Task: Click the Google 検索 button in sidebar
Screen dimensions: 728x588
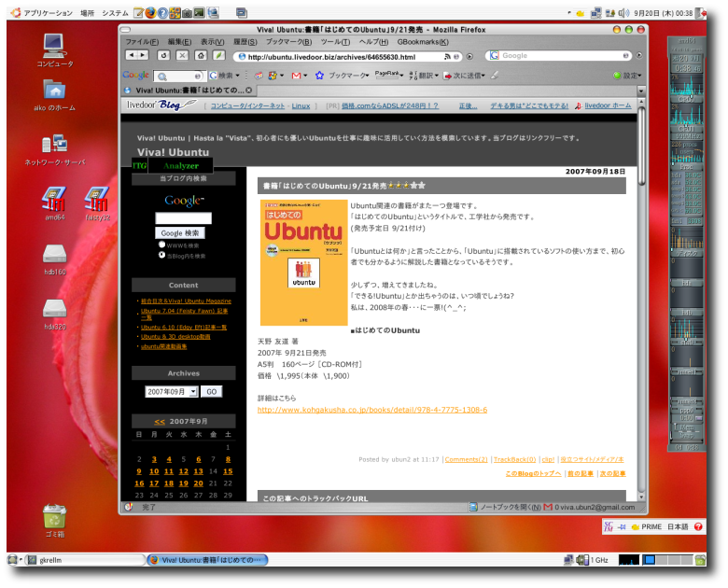Action: [x=180, y=232]
